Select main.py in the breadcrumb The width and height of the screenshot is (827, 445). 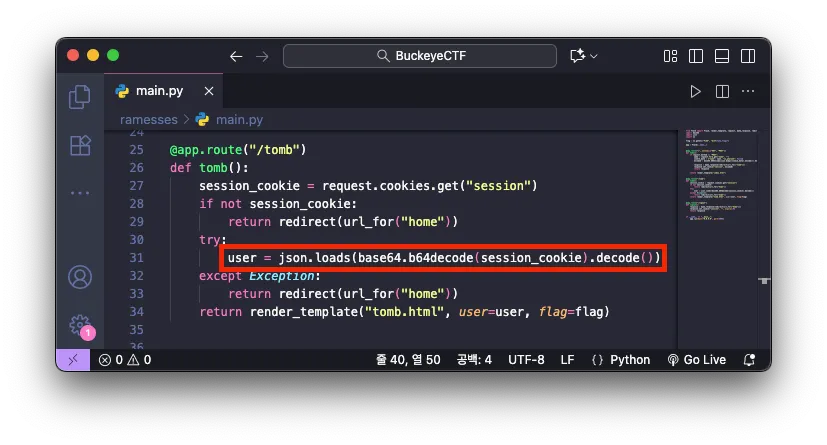[239, 120]
